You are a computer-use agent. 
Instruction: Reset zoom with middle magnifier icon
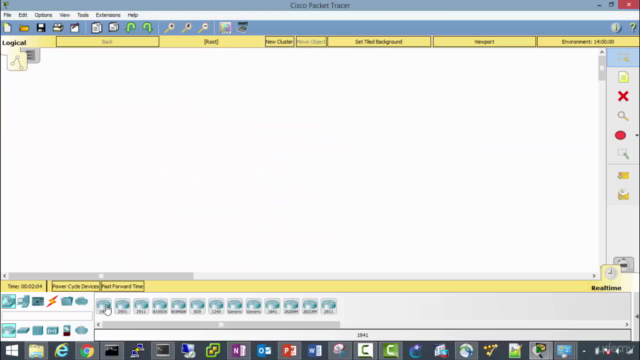coord(187,28)
